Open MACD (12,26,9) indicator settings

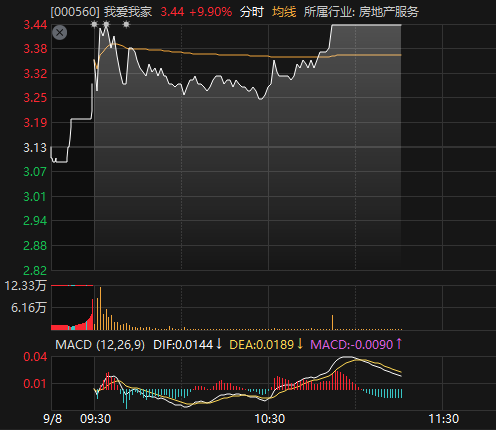(100, 344)
